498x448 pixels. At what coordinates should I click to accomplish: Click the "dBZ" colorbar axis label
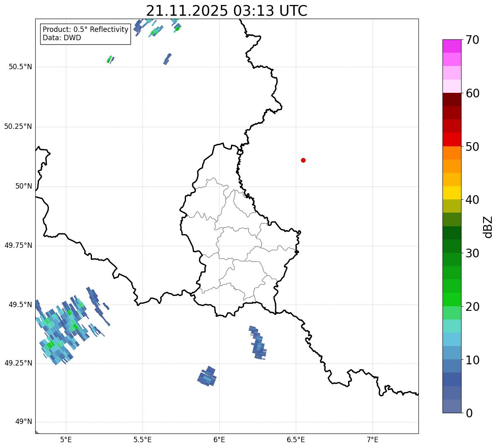pos(488,227)
